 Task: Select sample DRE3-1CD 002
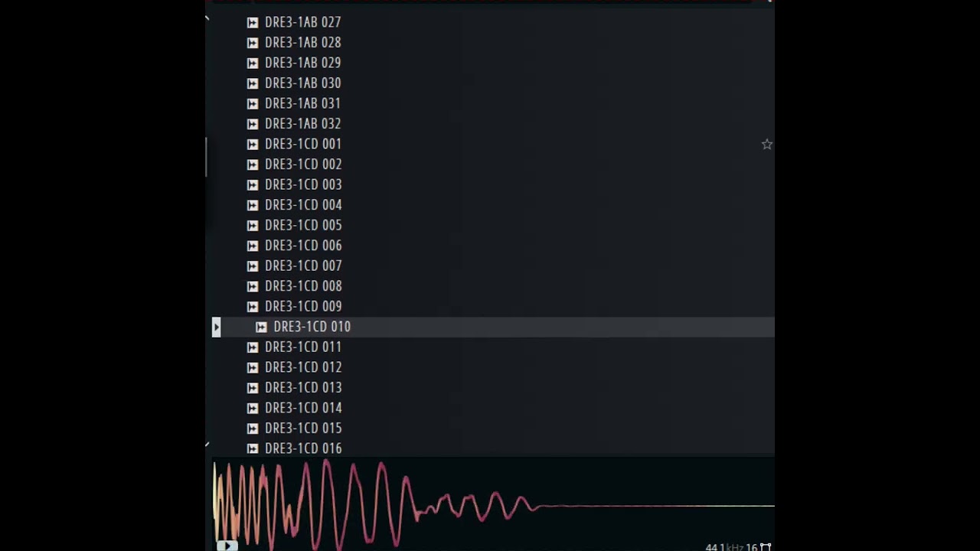tap(303, 165)
